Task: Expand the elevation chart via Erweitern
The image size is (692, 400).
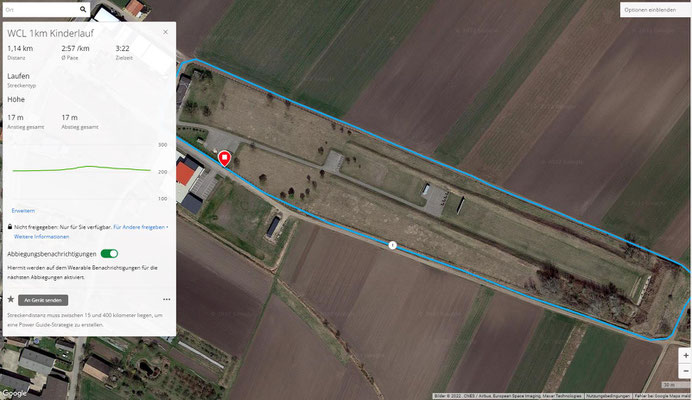Action: point(23,211)
